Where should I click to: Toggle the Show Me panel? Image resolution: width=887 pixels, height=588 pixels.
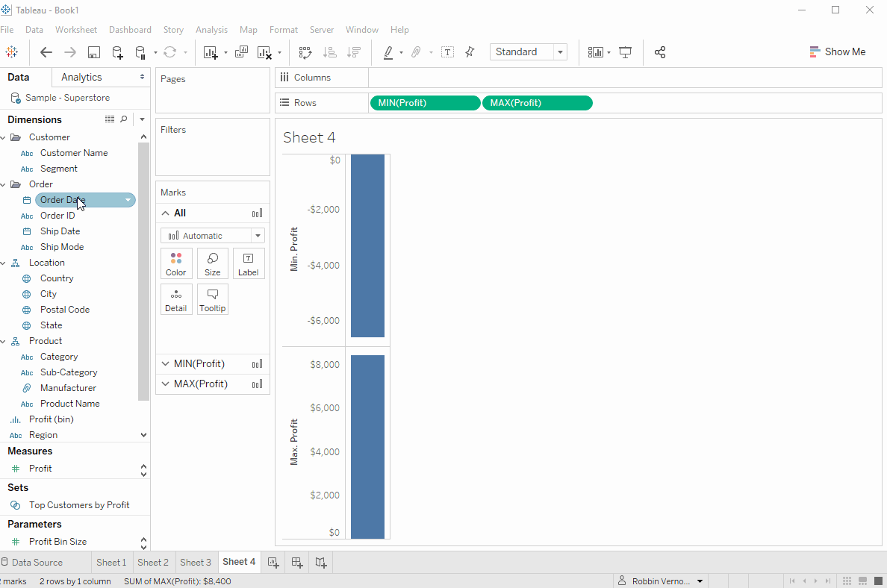(x=838, y=52)
